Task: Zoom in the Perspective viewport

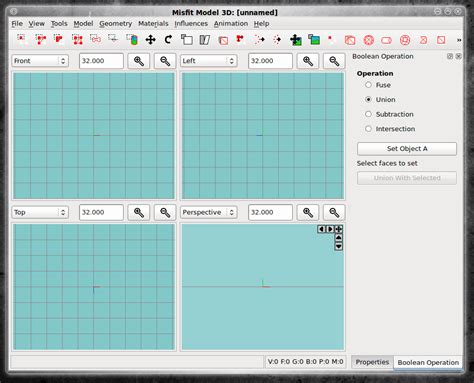Action: tap(308, 212)
